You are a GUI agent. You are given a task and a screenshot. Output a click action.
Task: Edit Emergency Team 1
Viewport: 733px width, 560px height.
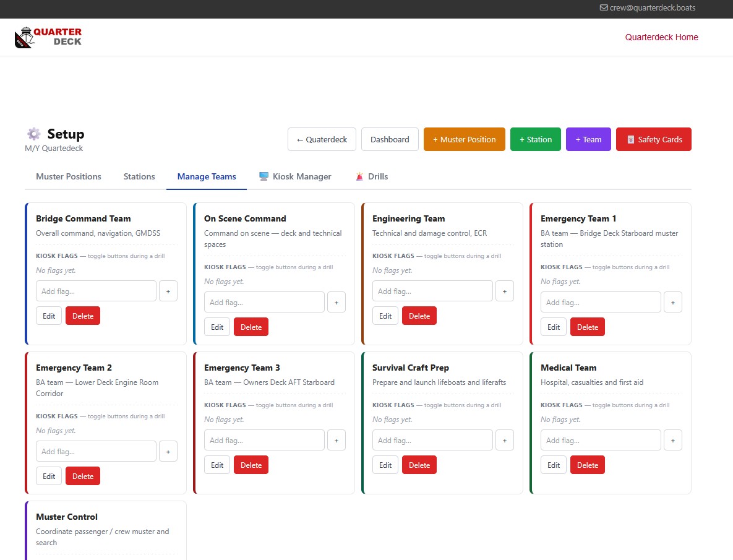(x=554, y=327)
